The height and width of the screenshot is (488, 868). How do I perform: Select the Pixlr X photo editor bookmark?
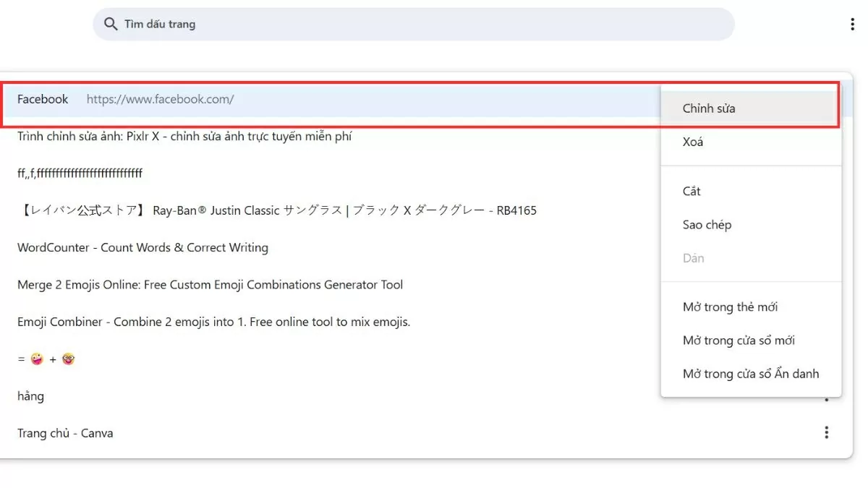(x=184, y=137)
